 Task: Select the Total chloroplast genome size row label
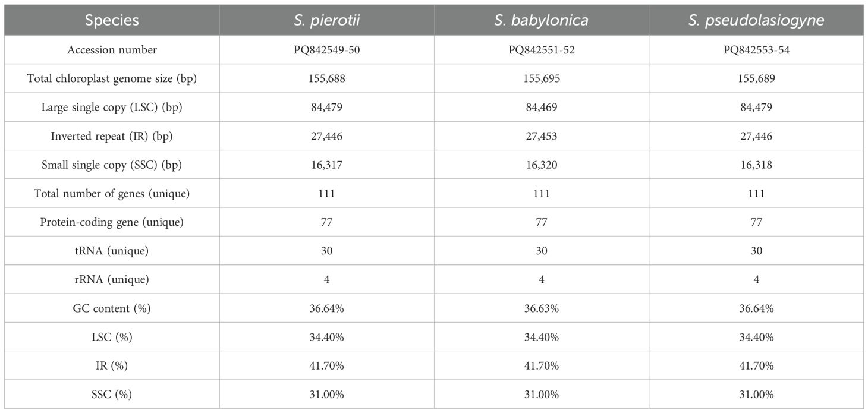pyautogui.click(x=112, y=78)
